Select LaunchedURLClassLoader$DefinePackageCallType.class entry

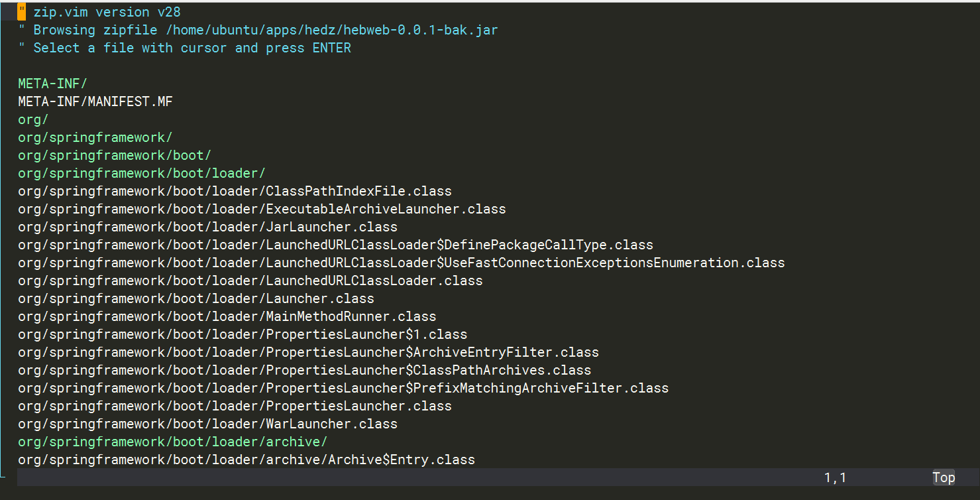(335, 245)
